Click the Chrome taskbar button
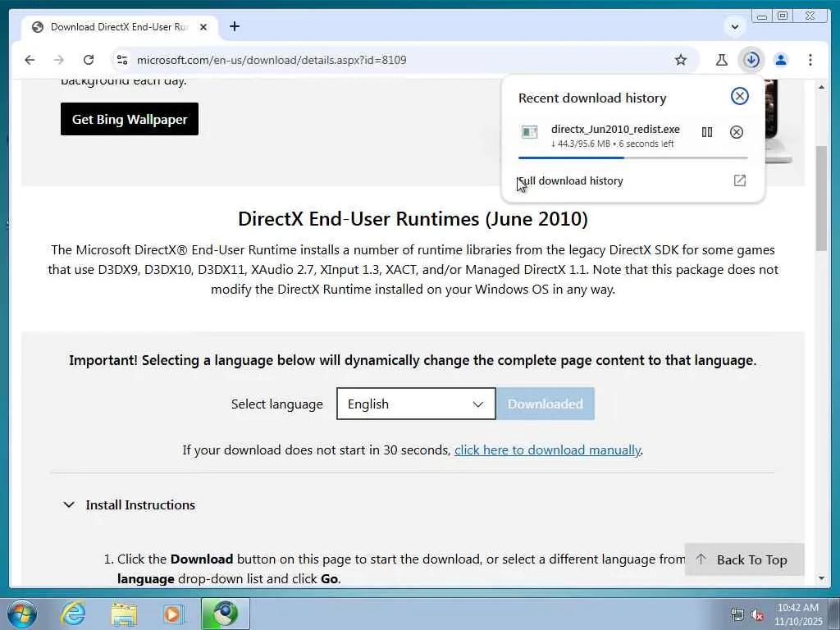 click(x=225, y=614)
